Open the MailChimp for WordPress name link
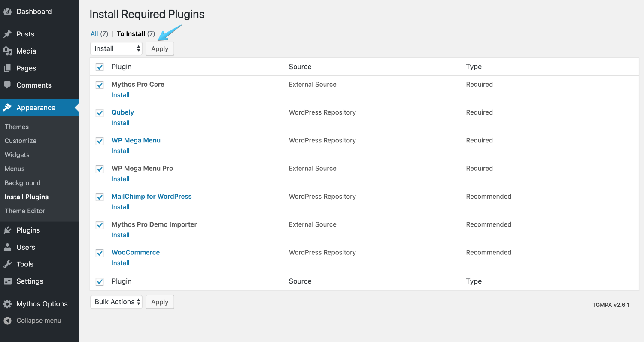 pos(152,197)
